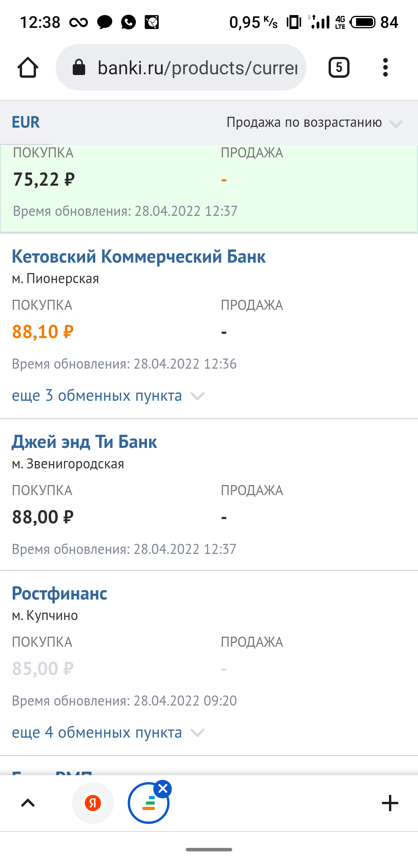Tap the lock icon in address bar
This screenshot has height=868, width=418.
pos(79,68)
